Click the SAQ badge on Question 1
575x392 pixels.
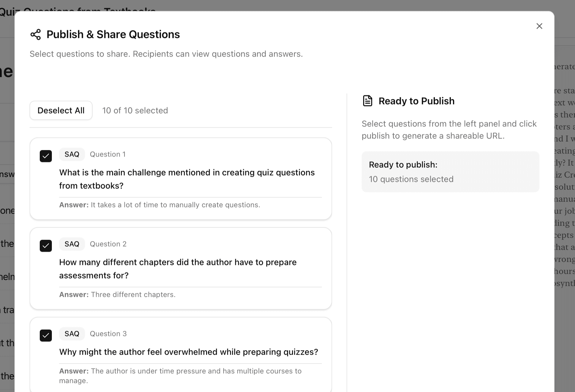pos(72,154)
